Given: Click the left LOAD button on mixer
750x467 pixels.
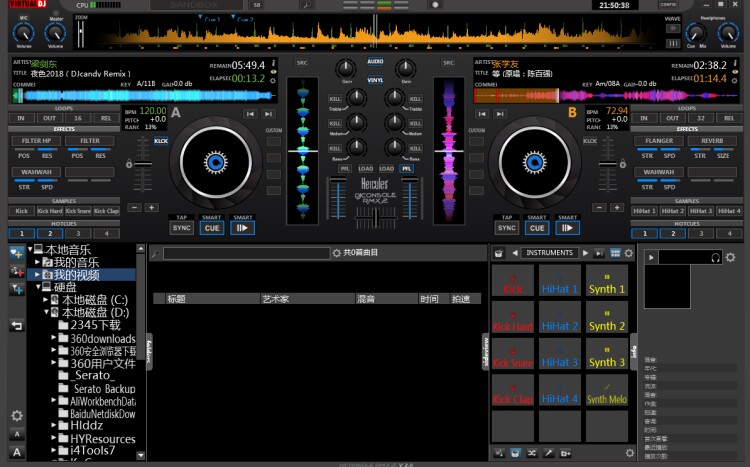Looking at the screenshot, I should (x=365, y=168).
